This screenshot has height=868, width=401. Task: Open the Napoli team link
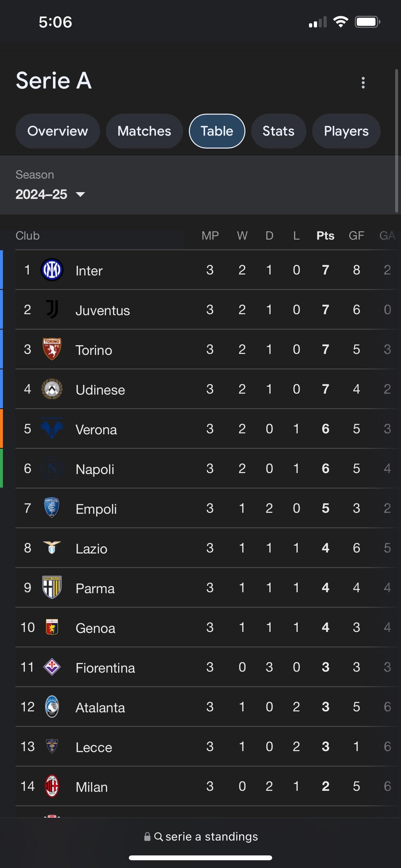pos(95,469)
